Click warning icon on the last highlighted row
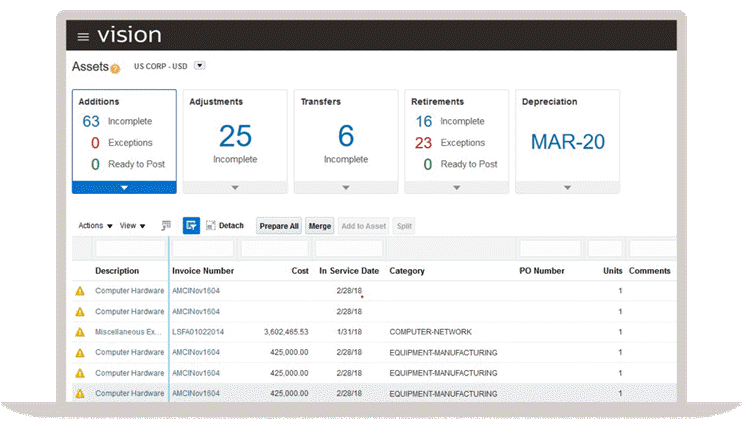The image size is (743, 427). pyautogui.click(x=80, y=393)
